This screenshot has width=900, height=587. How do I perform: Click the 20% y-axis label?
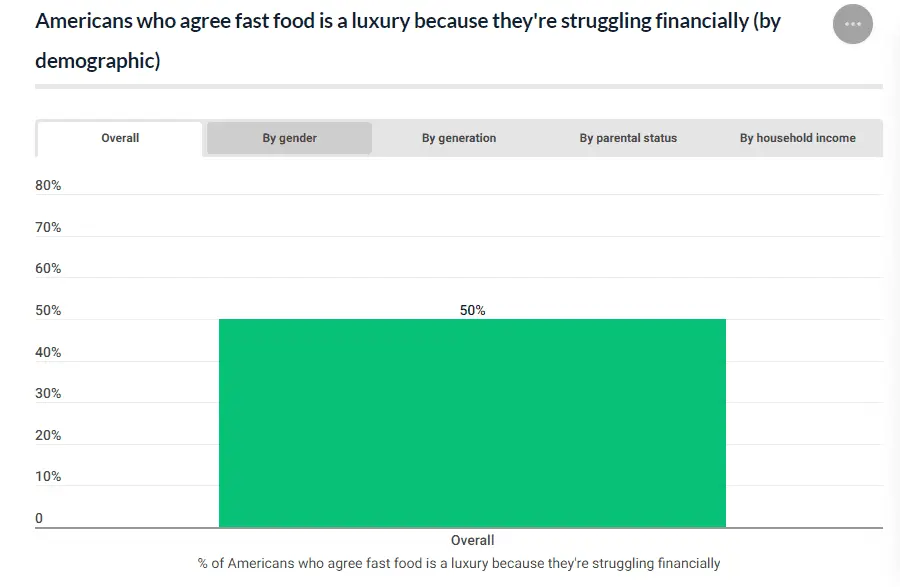click(48, 435)
